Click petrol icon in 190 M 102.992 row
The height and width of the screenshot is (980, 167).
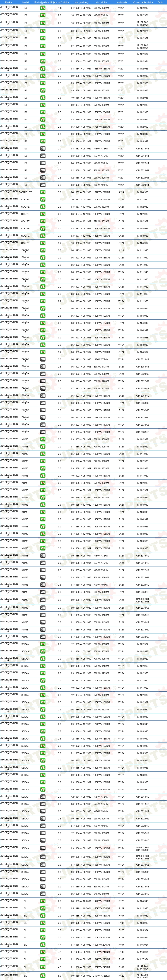43,127
